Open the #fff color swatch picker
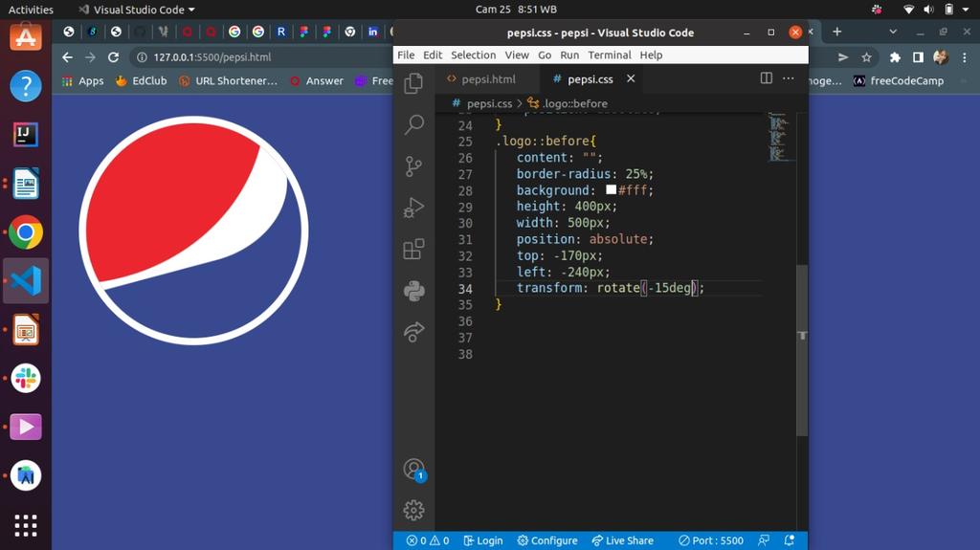Screen dimensions: 980x550 pyautogui.click(x=612, y=189)
